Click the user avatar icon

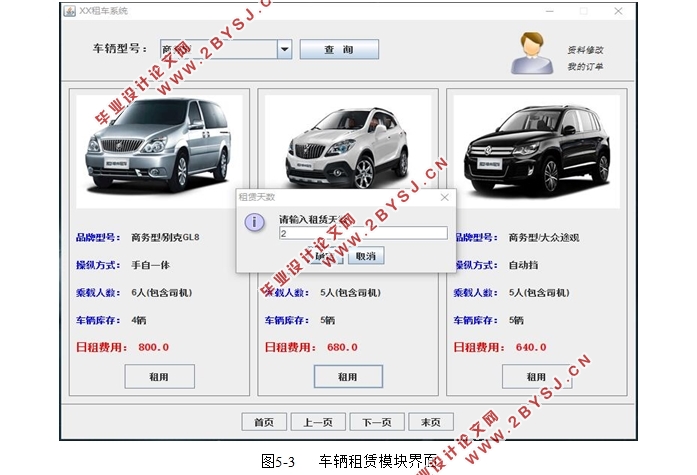pyautogui.click(x=532, y=53)
